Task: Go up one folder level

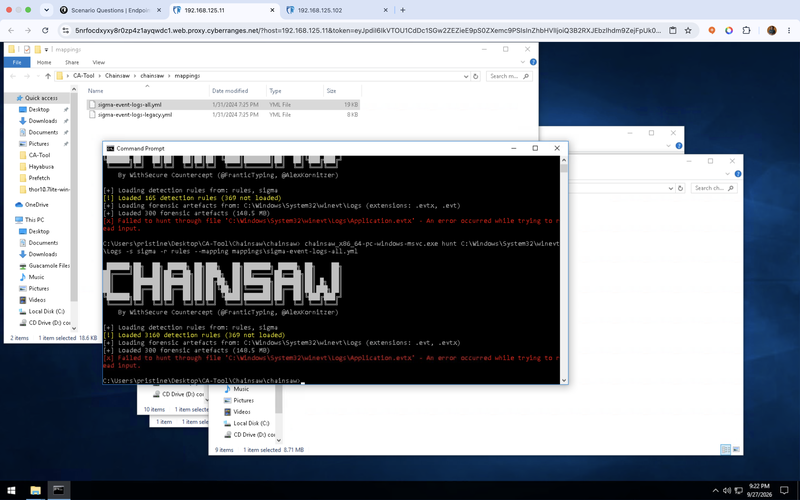Action: click(x=48, y=76)
